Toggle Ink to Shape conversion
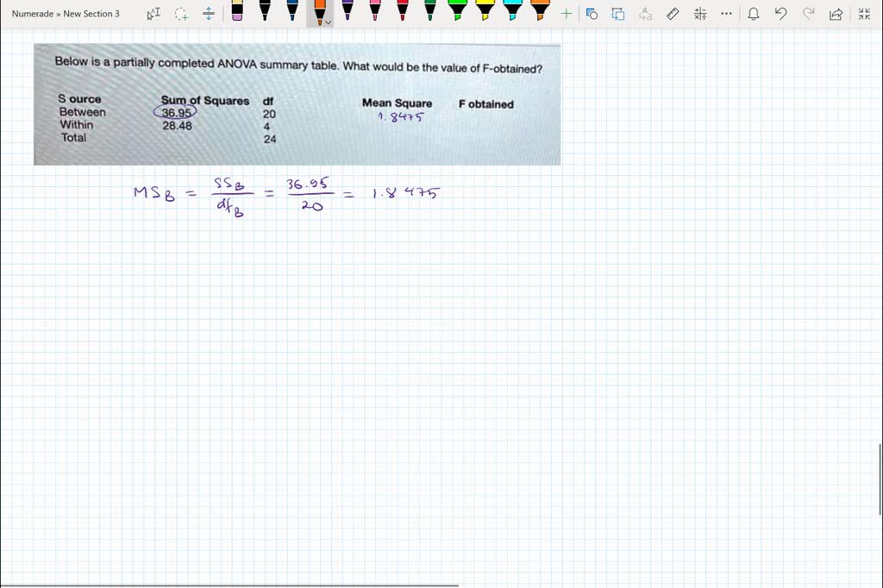 (617, 14)
